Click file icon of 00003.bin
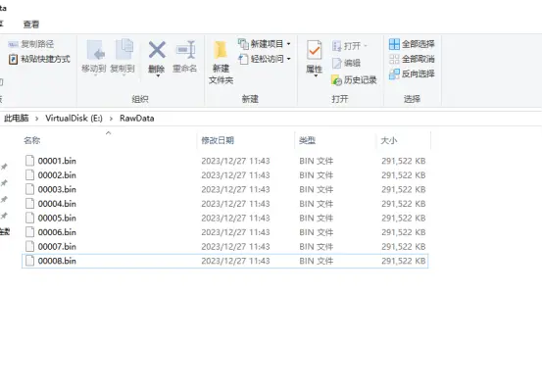Image resolution: width=543 pixels, height=392 pixels. pyautogui.click(x=30, y=189)
